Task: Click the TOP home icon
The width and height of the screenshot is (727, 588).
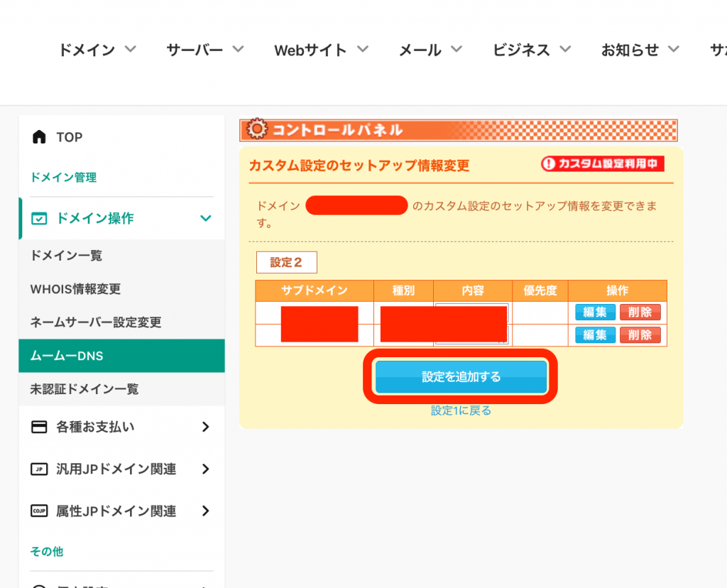Action: point(41,136)
